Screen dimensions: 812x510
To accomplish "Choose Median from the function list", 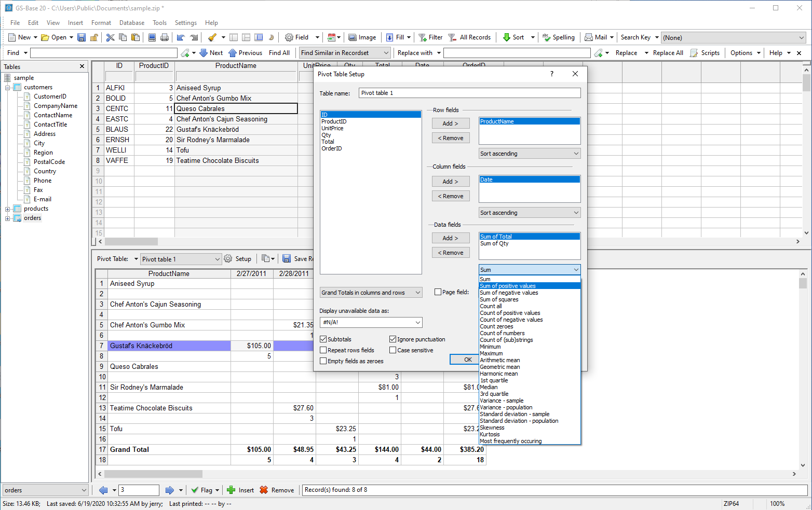I will tap(530, 387).
